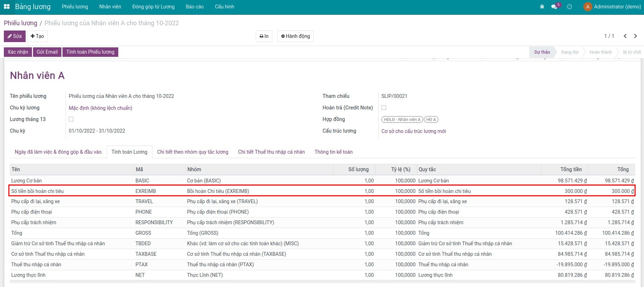Open the apps grid home menu icon
Screen dimensions: 644x287
7,7
